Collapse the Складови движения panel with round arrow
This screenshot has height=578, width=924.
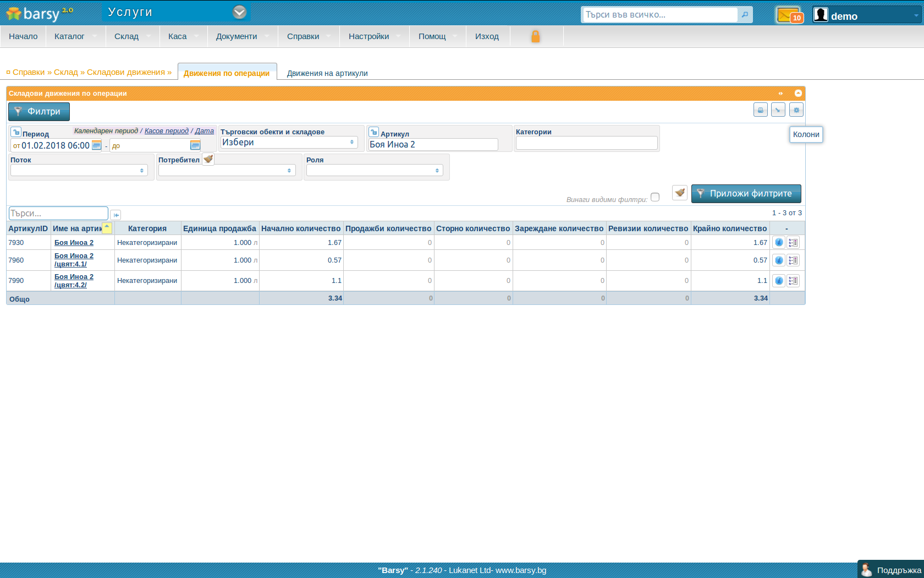pos(798,93)
